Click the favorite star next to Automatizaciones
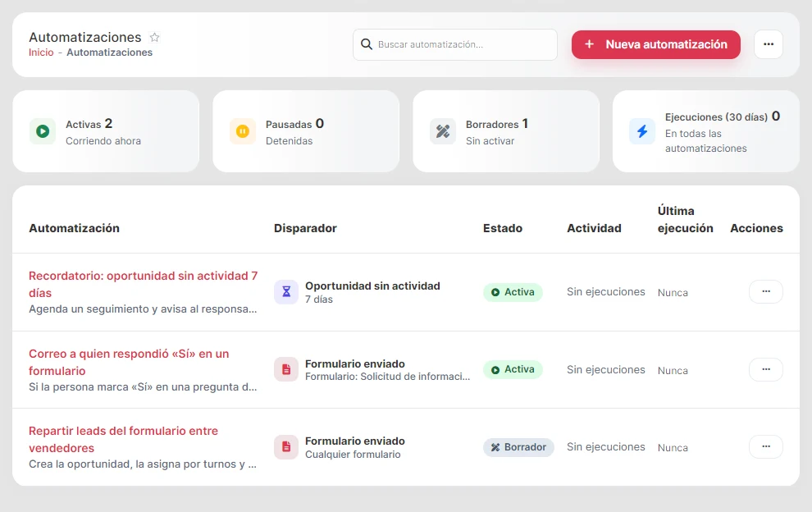 154,37
